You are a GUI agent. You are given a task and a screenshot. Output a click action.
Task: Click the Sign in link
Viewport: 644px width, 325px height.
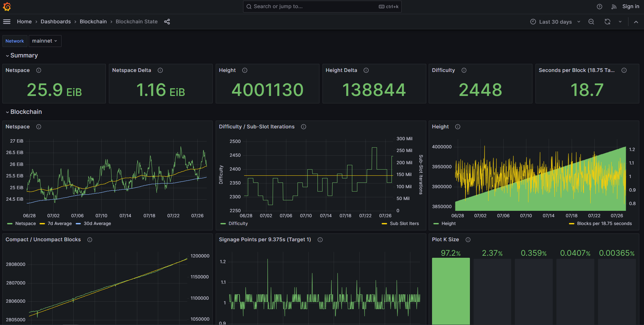tap(630, 6)
